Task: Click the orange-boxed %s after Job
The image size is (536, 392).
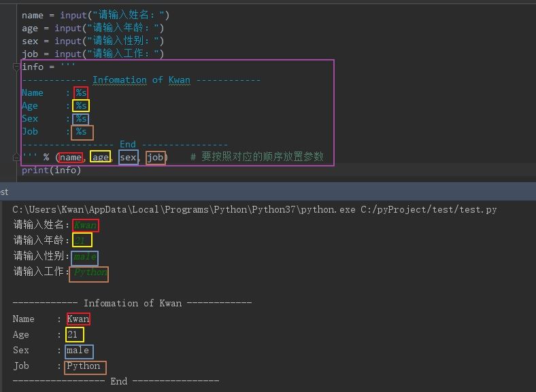Action: coord(82,132)
